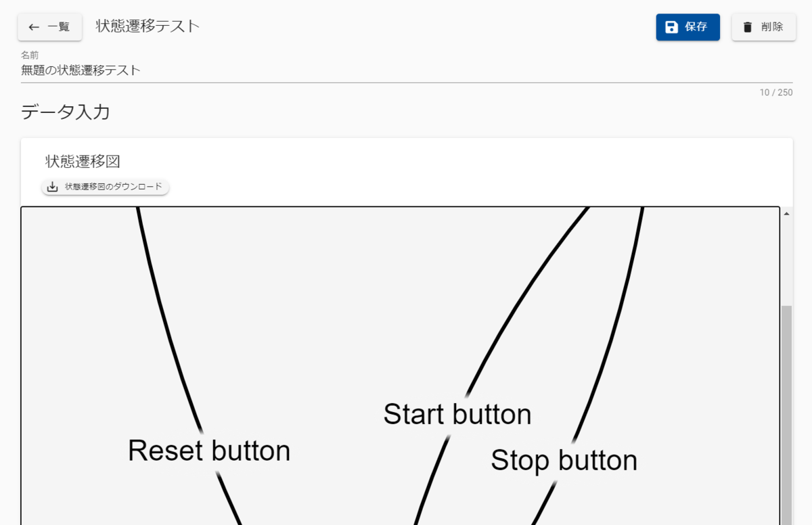
Task: Select the Start button label in the diagram
Action: click(457, 414)
